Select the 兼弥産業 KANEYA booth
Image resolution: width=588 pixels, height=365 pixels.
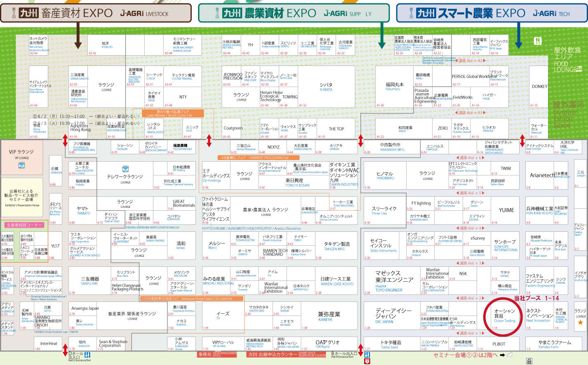[x=329, y=316]
